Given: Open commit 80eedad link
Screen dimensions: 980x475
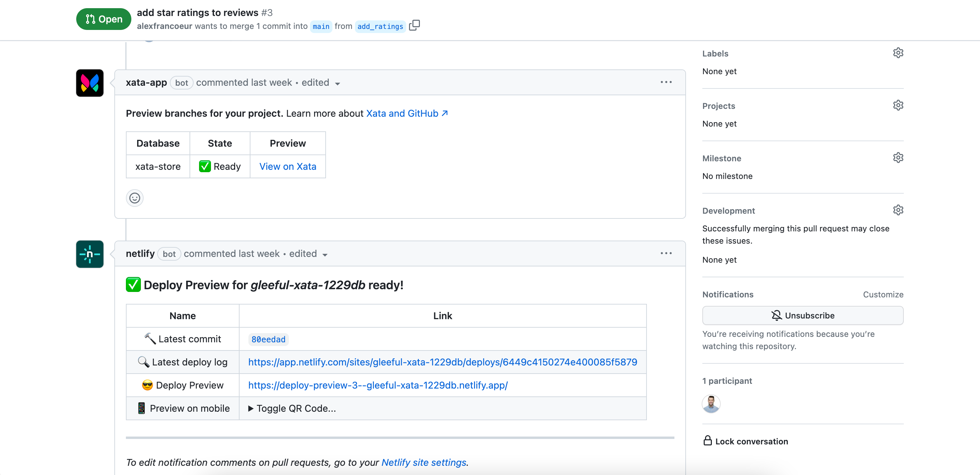Looking at the screenshot, I should [268, 339].
